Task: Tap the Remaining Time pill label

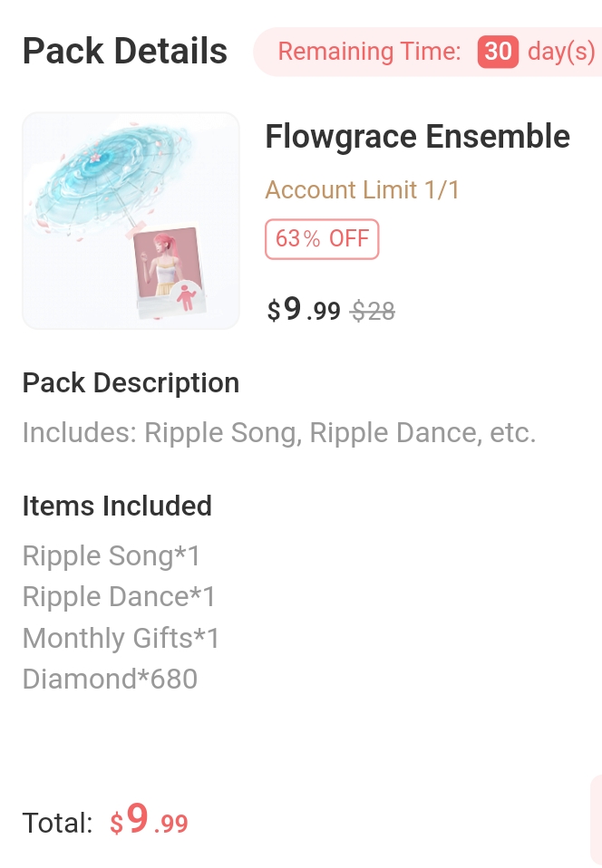Action: coord(369,52)
